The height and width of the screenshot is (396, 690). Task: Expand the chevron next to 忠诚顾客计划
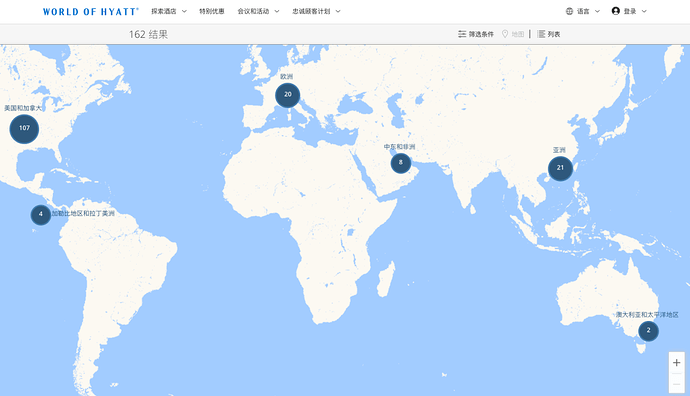(x=338, y=11)
